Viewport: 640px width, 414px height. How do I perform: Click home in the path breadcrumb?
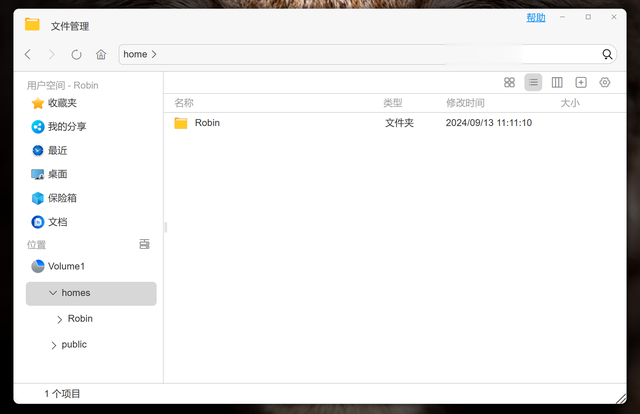(x=135, y=54)
